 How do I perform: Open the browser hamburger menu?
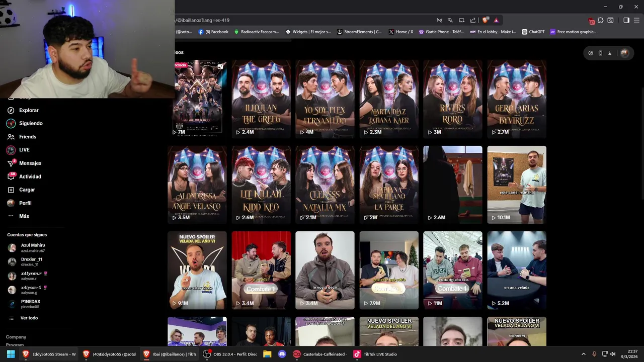click(636, 20)
